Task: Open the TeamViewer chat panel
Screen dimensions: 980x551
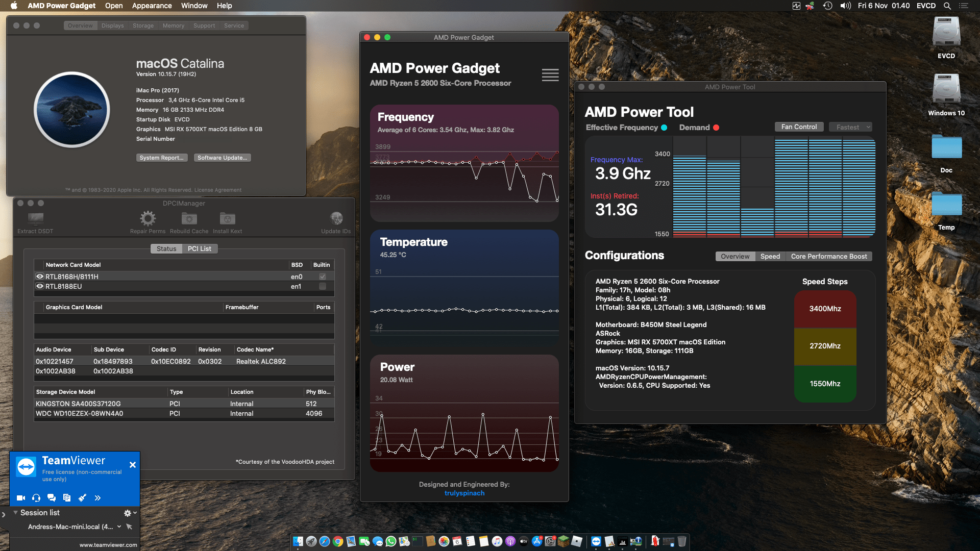Action: pos(51,497)
